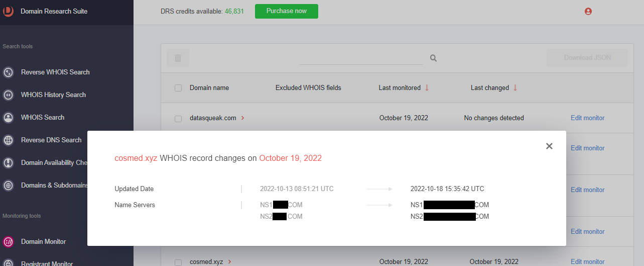Screen dimensions: 644x266
Task: Click the datasqueak.com domain name
Action: pyautogui.click(x=213, y=118)
